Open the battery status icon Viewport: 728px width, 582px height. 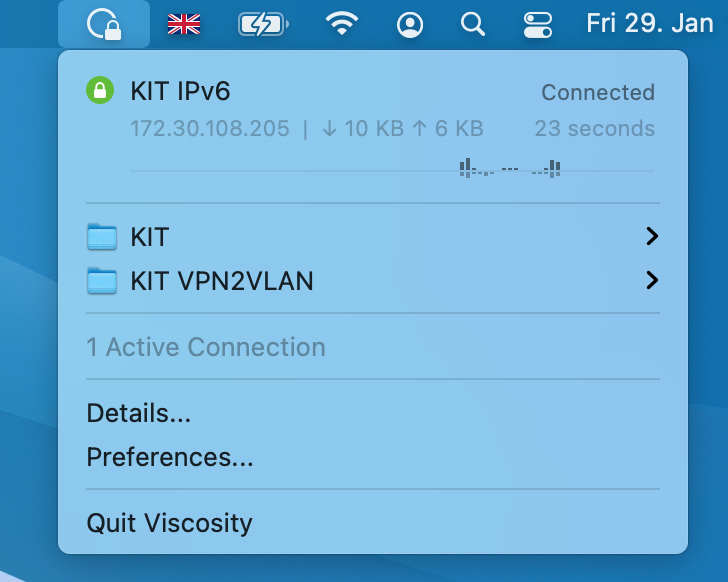[263, 24]
